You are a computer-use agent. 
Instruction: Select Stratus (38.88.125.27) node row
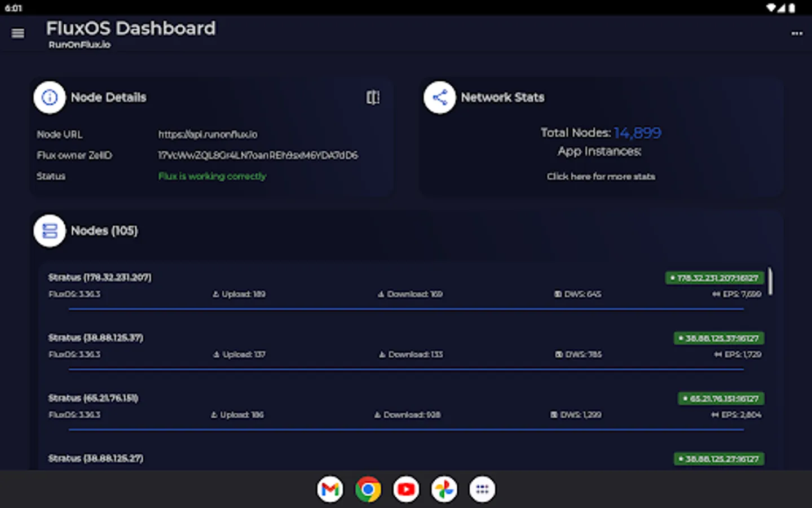click(406, 459)
